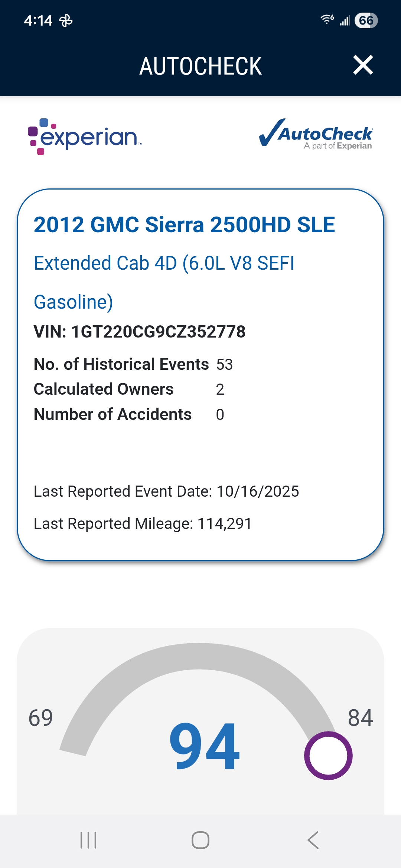Tap the Wi-Fi status icon
The image size is (401, 868).
pyautogui.click(x=327, y=20)
